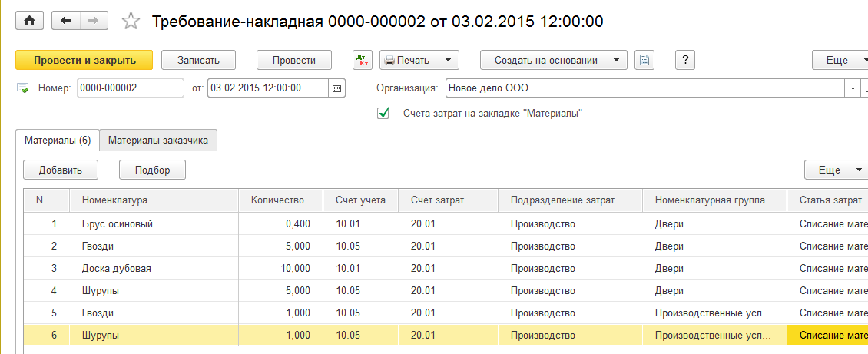This screenshot has width=868, height=354.
Task: Show Дт/Кт postings of the document
Action: click(x=362, y=60)
